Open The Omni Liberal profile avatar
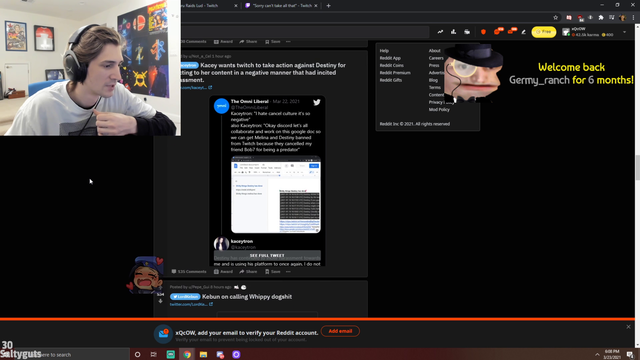 pos(221,106)
